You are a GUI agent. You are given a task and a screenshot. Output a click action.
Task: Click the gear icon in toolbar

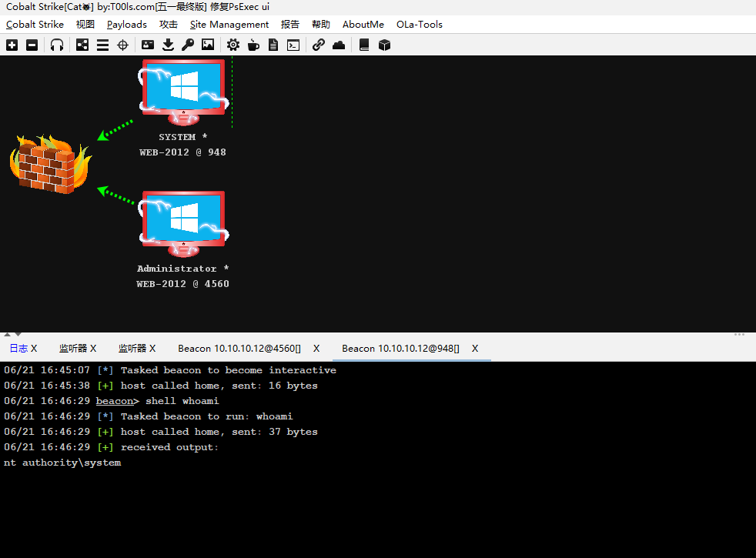pos(233,45)
